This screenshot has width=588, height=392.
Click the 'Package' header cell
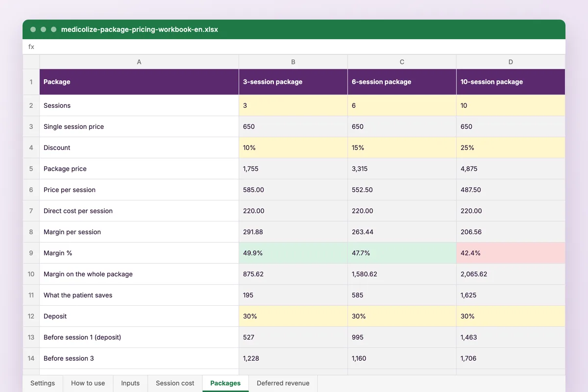pos(139,82)
